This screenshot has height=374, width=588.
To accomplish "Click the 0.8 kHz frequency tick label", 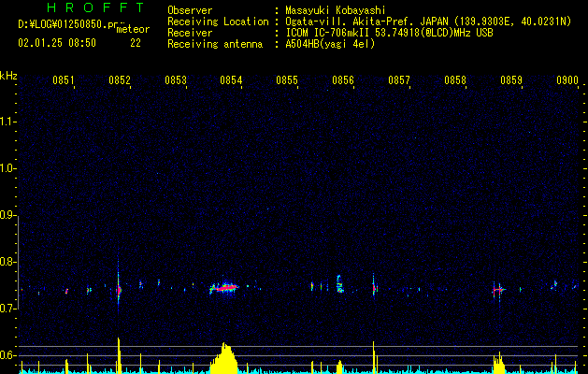I will pos(7,262).
